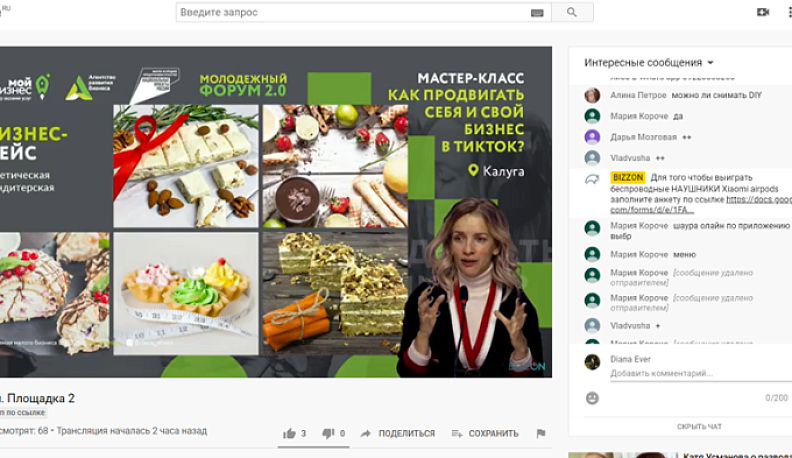The height and width of the screenshot is (458, 792).
Task: Click the viewer count and stream start text
Action: pyautogui.click(x=103, y=431)
